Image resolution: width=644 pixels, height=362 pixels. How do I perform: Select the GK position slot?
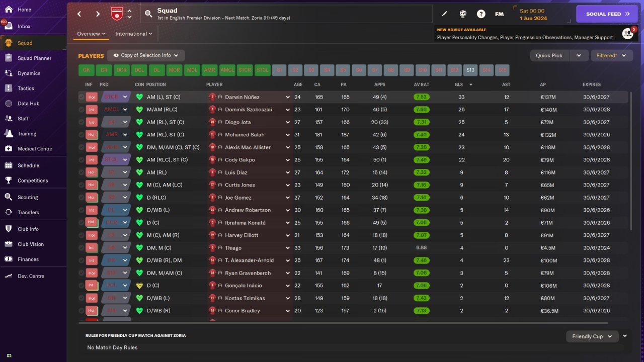(86, 70)
